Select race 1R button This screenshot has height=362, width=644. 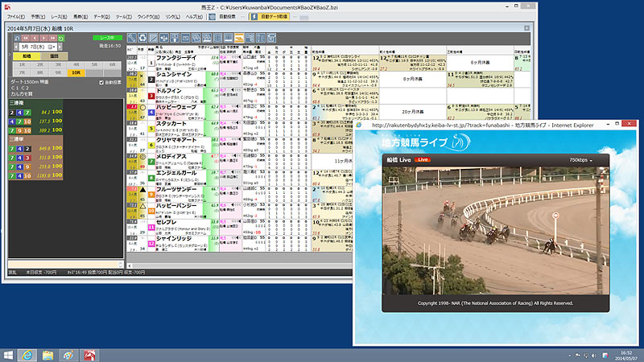(x=23, y=65)
